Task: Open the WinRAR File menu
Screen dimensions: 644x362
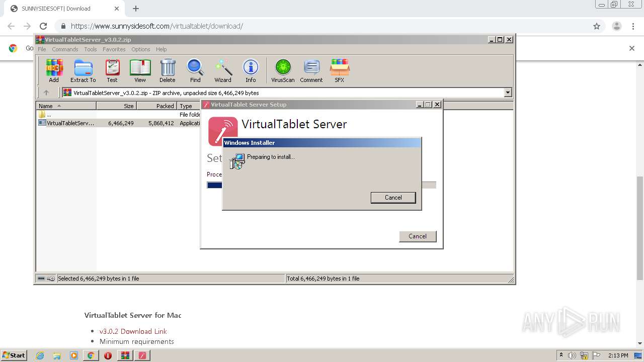Action: coord(42,49)
